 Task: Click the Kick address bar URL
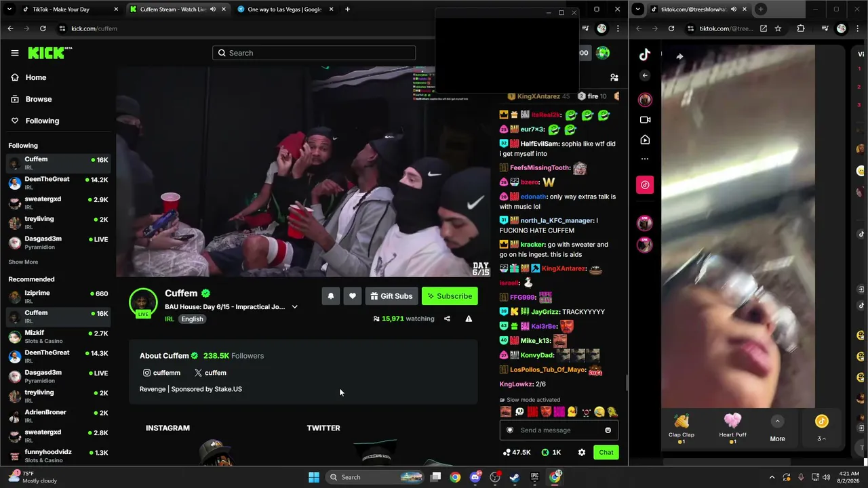(x=94, y=28)
